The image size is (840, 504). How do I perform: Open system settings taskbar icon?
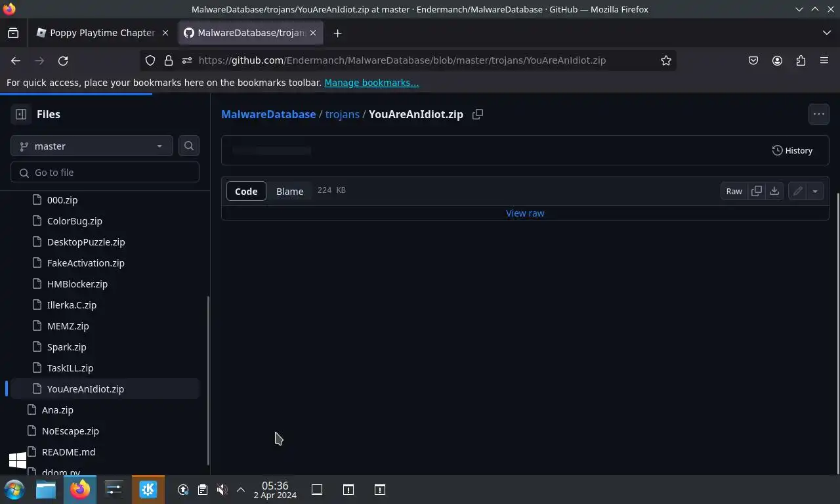click(114, 490)
